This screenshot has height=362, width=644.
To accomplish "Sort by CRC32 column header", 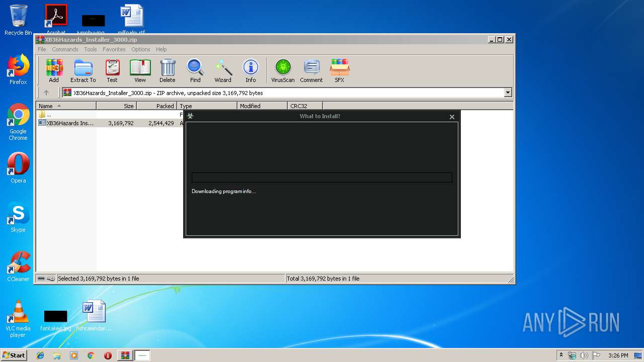I will [305, 106].
